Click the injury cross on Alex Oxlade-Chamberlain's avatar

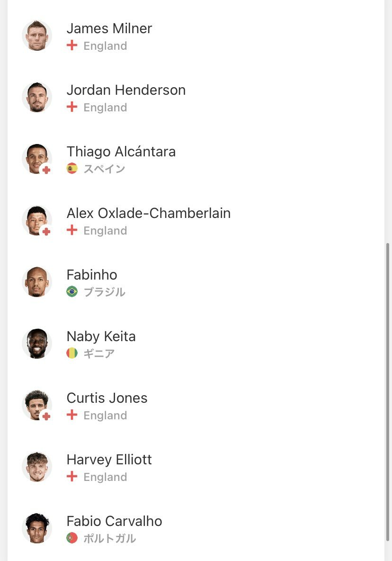[46, 232]
